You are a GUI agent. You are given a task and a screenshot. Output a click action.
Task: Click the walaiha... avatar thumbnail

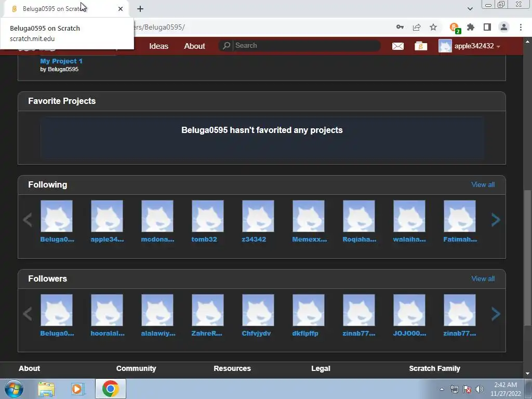[x=409, y=216]
